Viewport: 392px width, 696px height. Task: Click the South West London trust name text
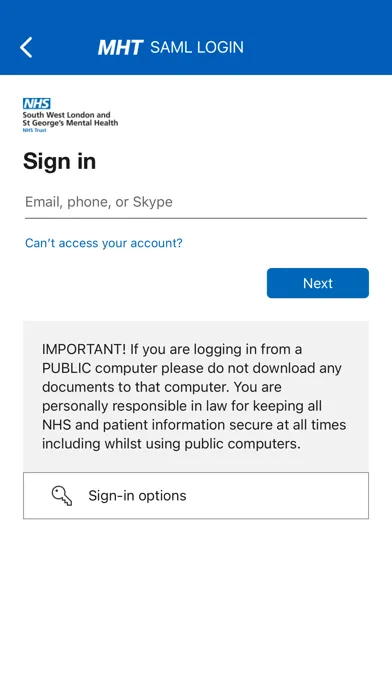(x=71, y=119)
